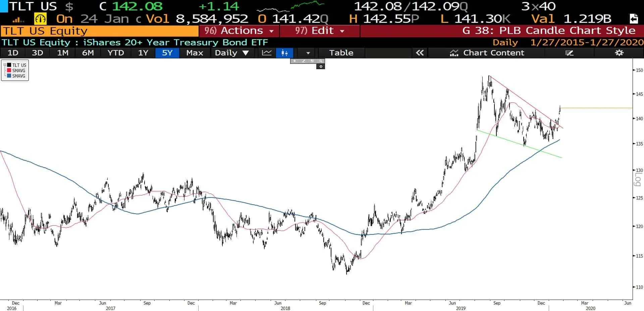Viewport: 644px width, 311px height.
Task: Click the +1.14 price change
Action: [219, 6]
